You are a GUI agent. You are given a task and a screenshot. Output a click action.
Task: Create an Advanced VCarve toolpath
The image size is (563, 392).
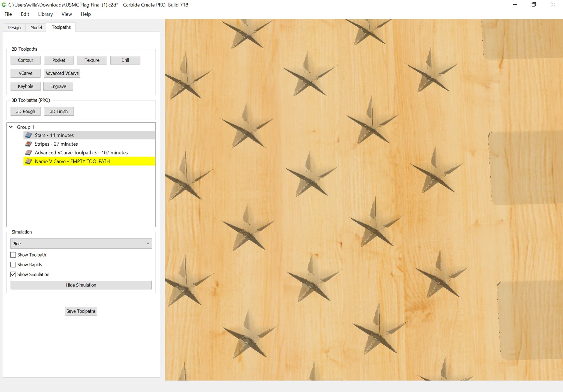point(62,73)
